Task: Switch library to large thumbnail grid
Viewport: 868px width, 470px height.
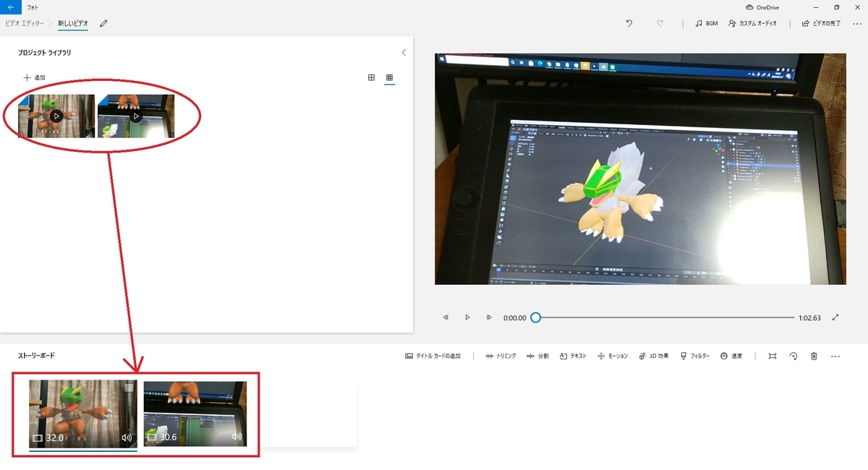Action: [x=371, y=77]
